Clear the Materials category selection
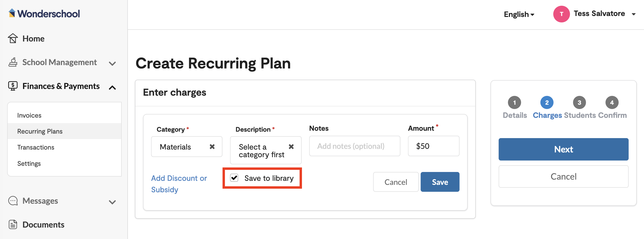The image size is (644, 239). tap(212, 147)
